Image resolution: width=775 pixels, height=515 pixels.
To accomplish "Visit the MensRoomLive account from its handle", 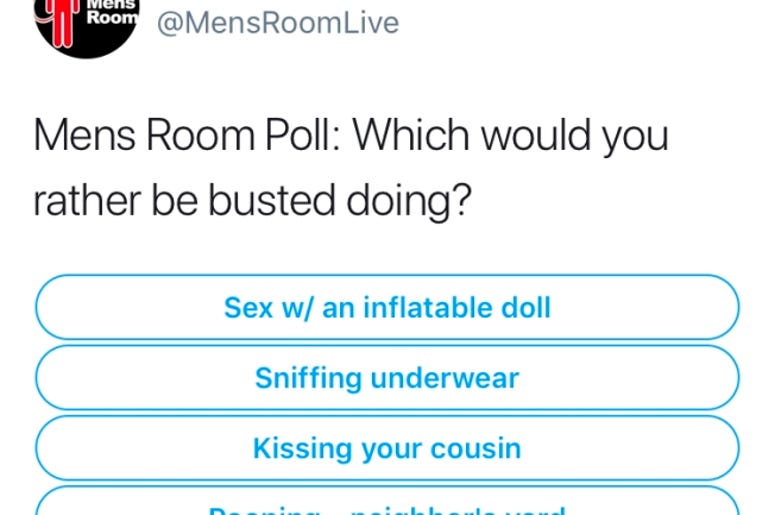I will tap(278, 23).
